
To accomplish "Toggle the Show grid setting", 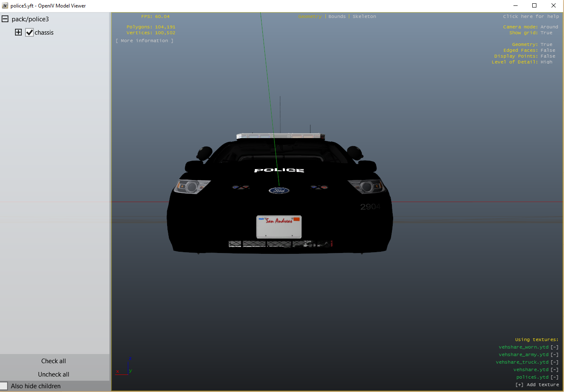I will pyautogui.click(x=546, y=33).
